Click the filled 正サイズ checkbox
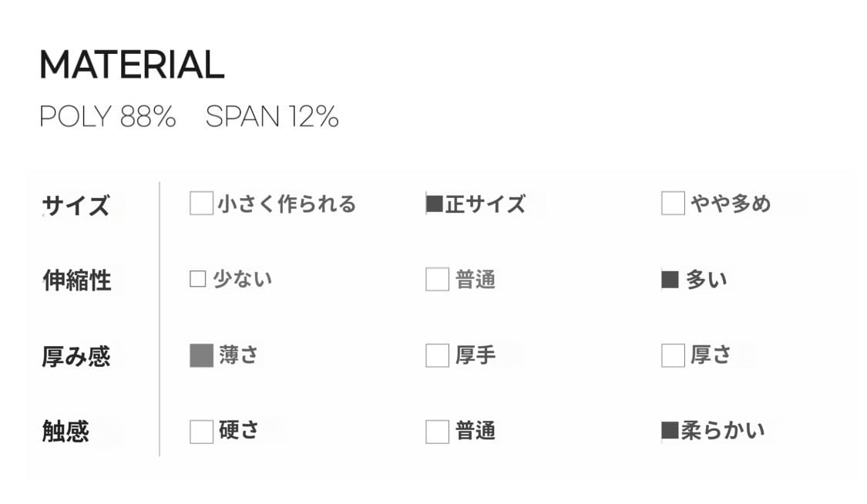Viewport: 867px width, 504px height. click(435, 204)
